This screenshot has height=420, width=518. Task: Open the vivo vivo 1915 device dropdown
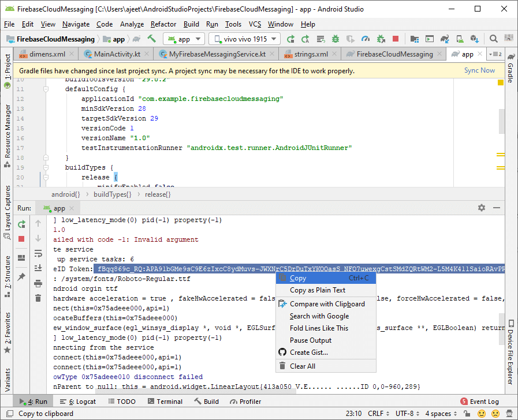point(244,39)
